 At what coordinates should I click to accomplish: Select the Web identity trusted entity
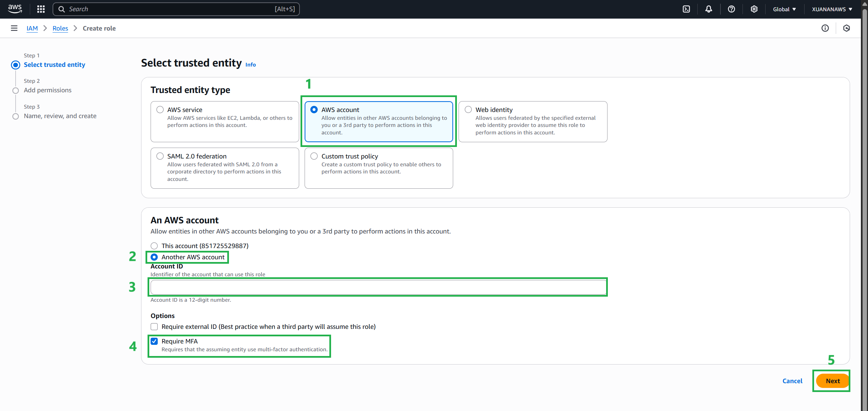click(468, 109)
